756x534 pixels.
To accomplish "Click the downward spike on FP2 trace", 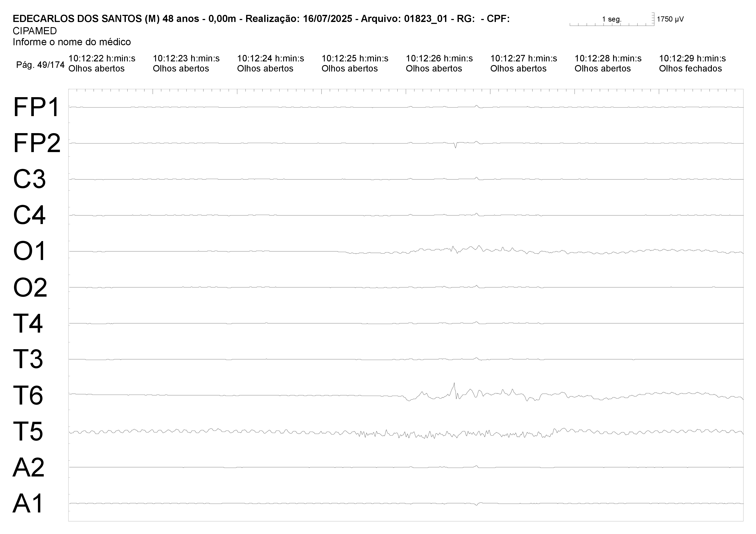I will pos(455,145).
